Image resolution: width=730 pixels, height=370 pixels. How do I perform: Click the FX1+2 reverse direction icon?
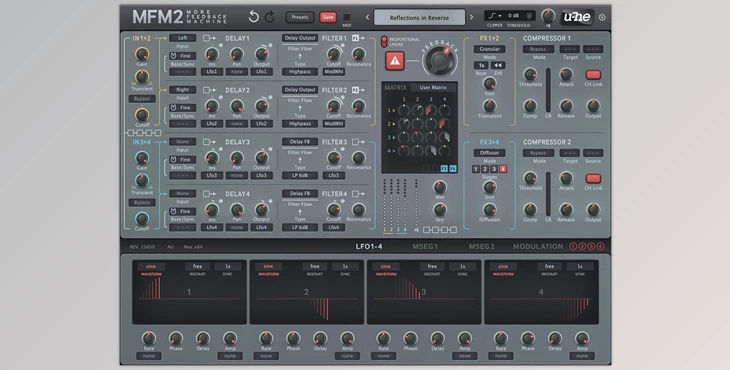498,65
